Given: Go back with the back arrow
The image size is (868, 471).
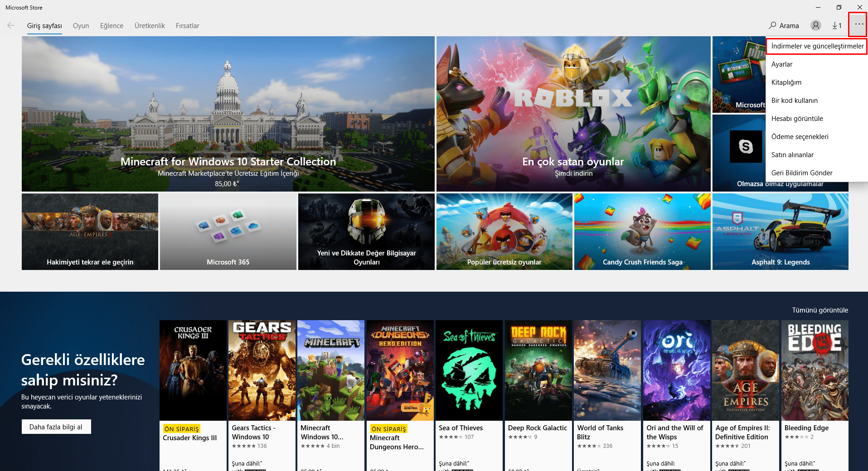Looking at the screenshot, I should tap(11, 25).
